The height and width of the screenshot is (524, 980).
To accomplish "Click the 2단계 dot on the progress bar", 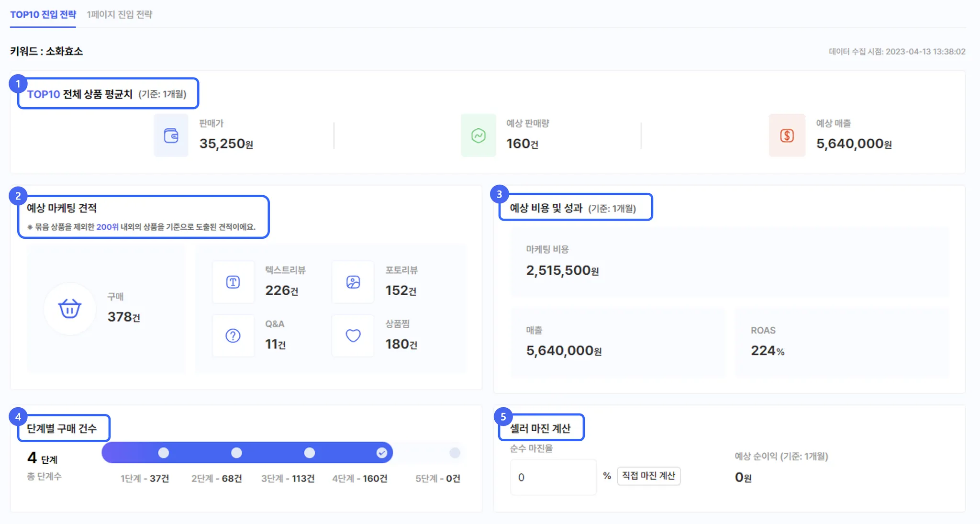I will (x=236, y=453).
